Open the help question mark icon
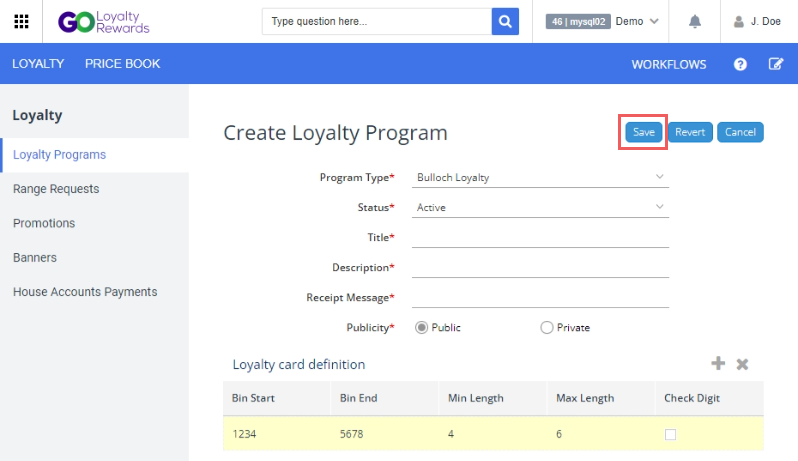This screenshot has width=798, height=461. pyautogui.click(x=740, y=64)
